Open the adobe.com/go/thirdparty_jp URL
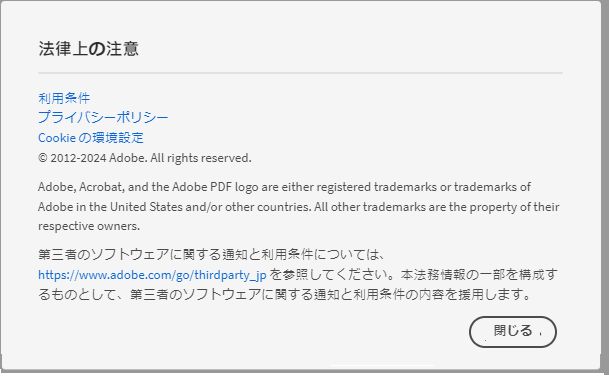 point(152,275)
